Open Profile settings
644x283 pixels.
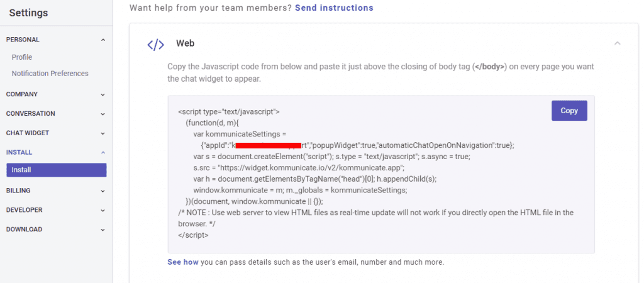[22, 57]
